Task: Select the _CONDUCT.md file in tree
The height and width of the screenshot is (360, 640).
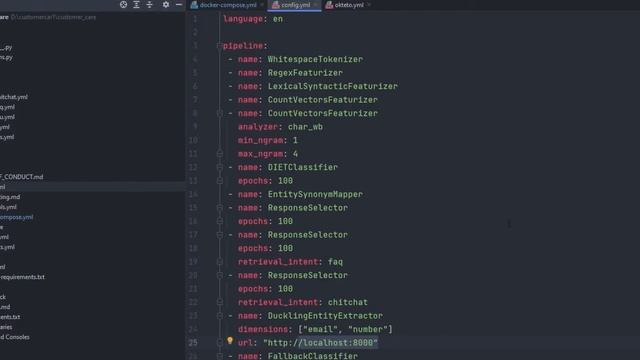Action: point(21,177)
